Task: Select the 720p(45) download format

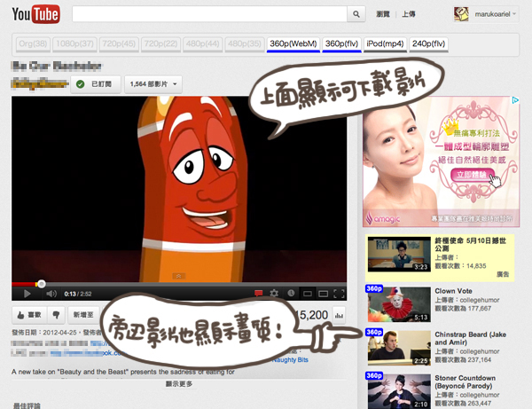Action: tap(119, 44)
